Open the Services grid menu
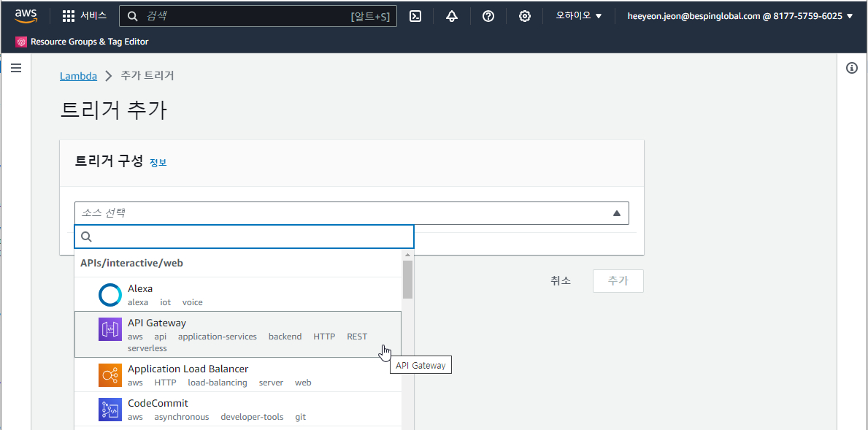 click(x=68, y=16)
